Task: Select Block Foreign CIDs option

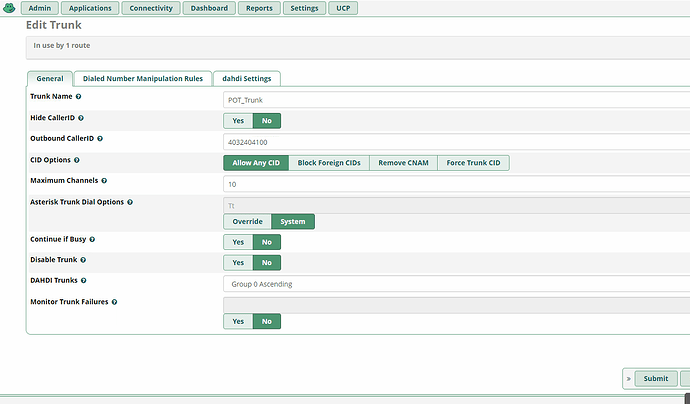Action: click(x=329, y=163)
